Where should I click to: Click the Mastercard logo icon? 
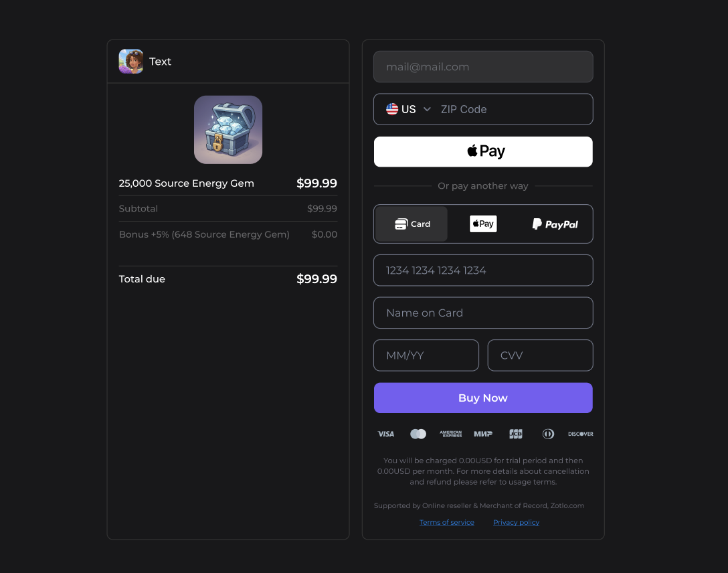click(418, 434)
